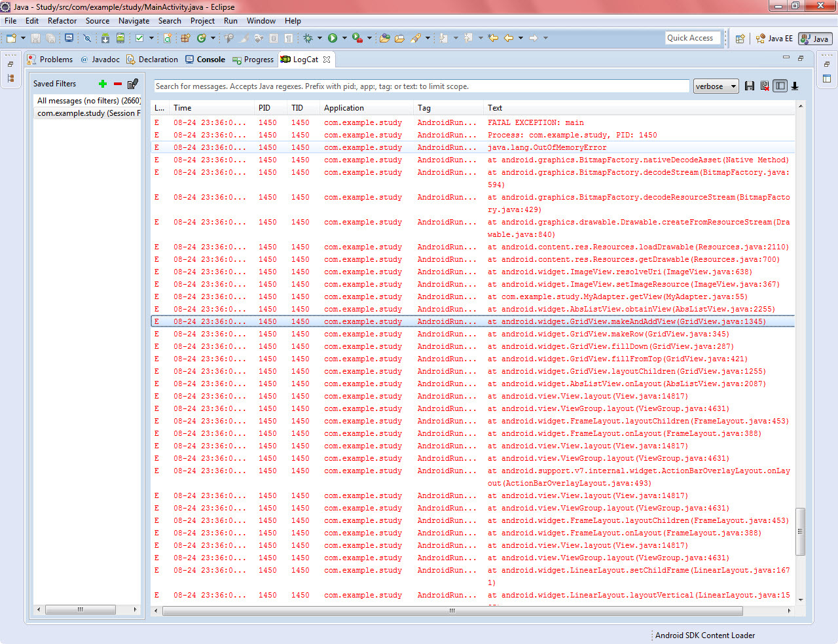Open the verbose log level dropdown
Image resolution: width=838 pixels, height=644 pixels.
point(716,86)
